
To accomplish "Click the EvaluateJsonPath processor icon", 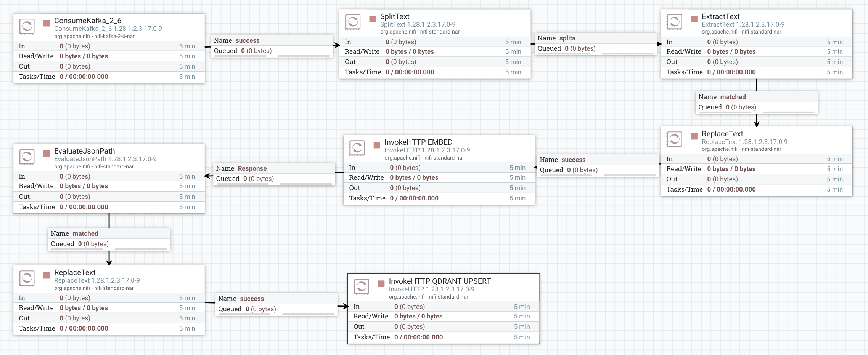I will click(x=27, y=157).
